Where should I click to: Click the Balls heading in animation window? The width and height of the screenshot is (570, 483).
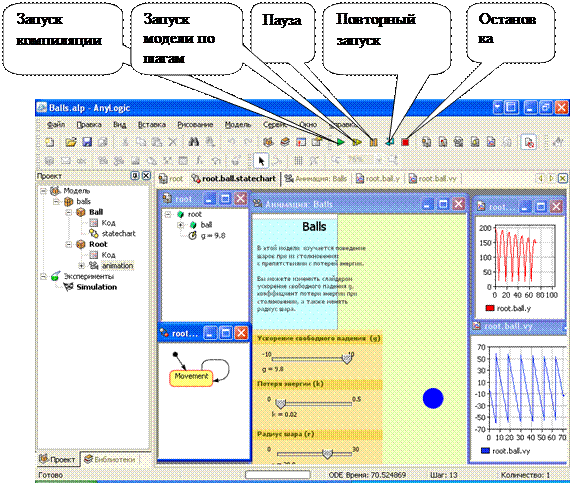314,227
